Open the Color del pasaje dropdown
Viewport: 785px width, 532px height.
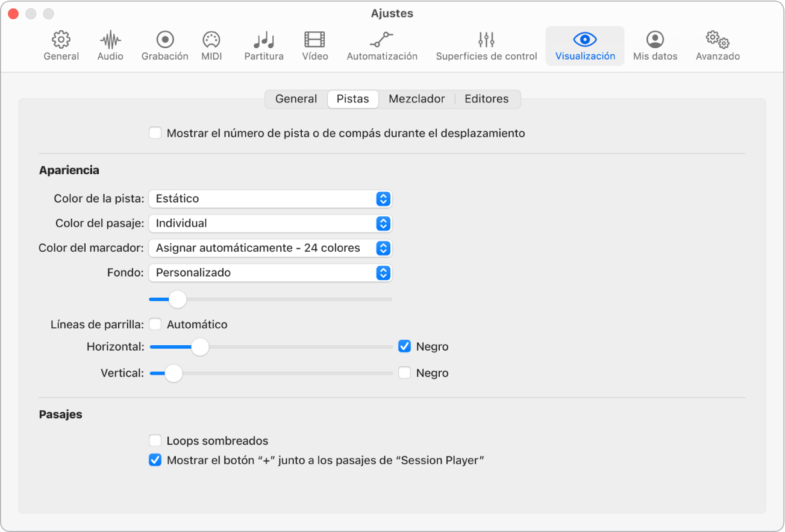[271, 224]
